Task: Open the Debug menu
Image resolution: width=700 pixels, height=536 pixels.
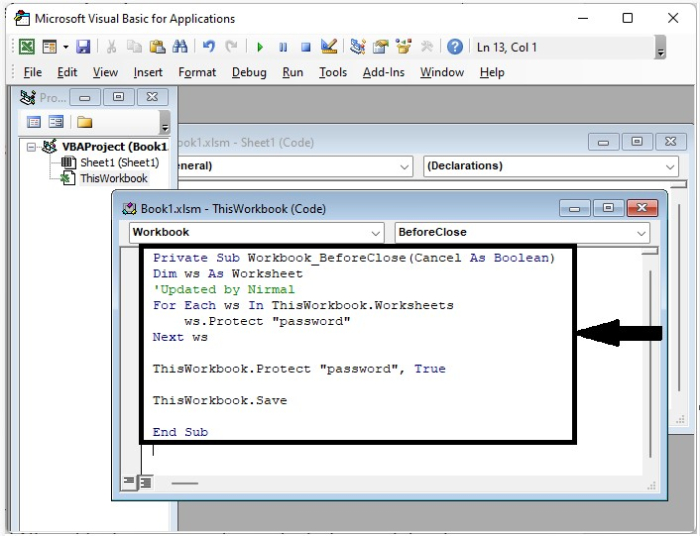Action: 249,72
